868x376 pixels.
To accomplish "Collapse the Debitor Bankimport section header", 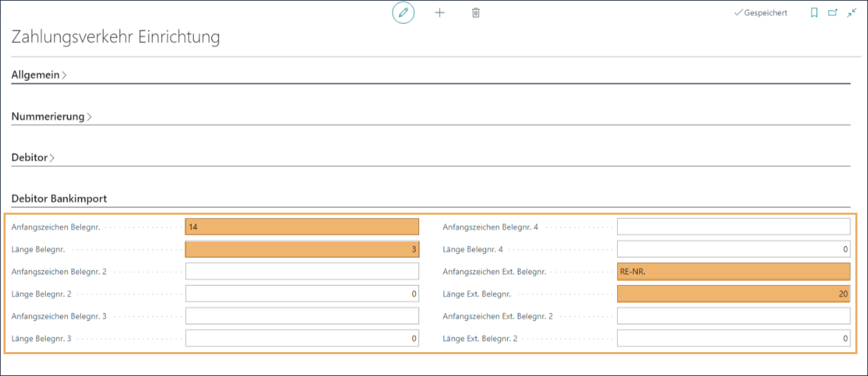I will click(58, 199).
